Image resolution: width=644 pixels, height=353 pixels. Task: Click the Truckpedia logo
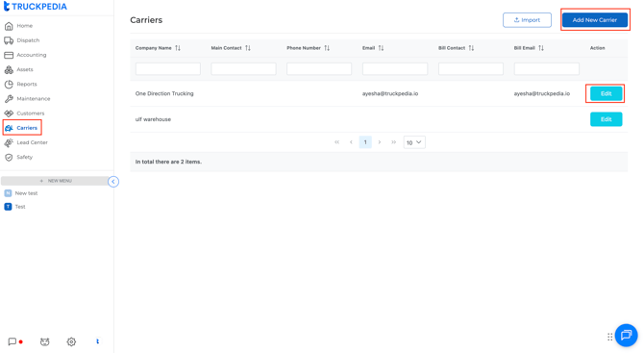[x=35, y=7]
